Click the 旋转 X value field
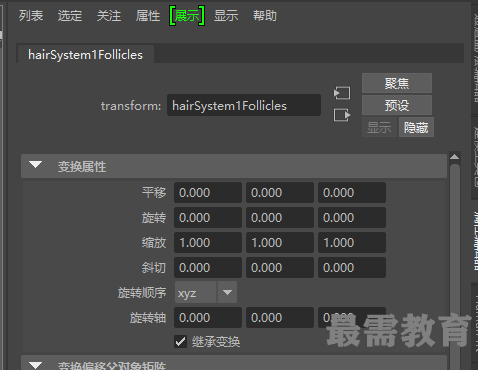This screenshot has height=370, width=478. point(208,218)
